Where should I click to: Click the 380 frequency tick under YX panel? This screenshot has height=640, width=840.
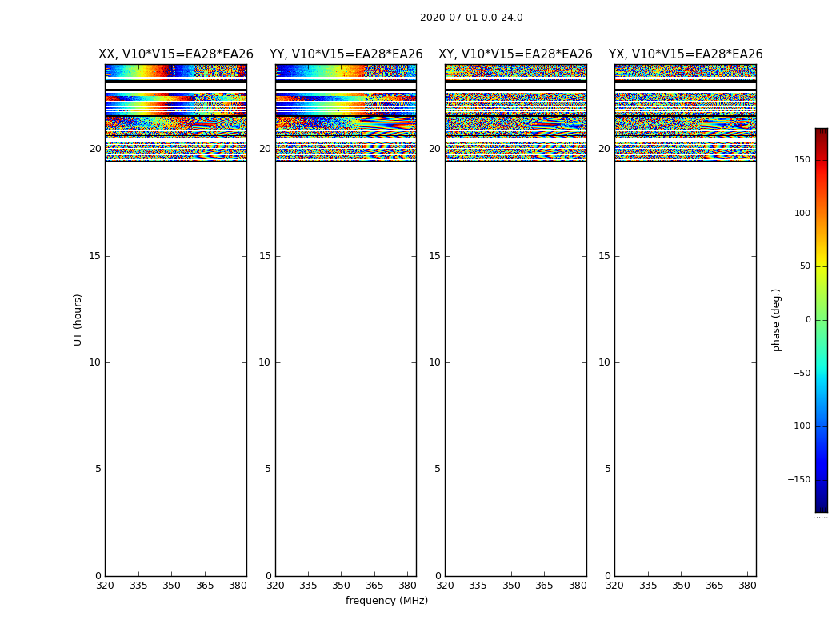747,586
